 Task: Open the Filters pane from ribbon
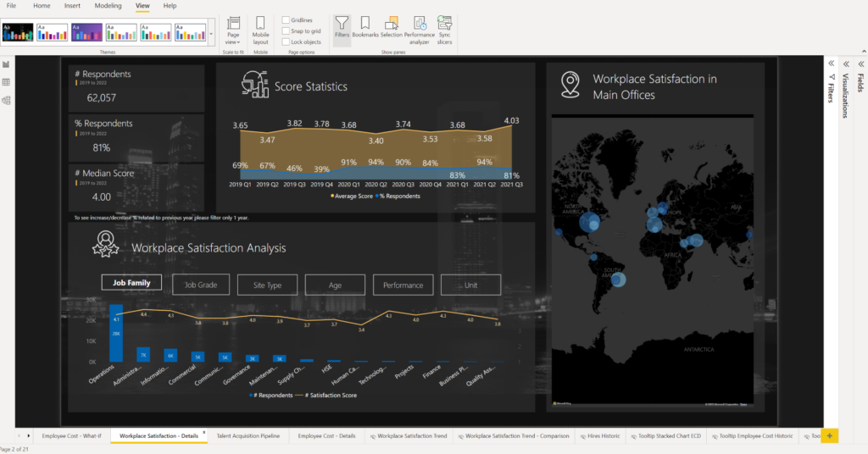pyautogui.click(x=341, y=27)
